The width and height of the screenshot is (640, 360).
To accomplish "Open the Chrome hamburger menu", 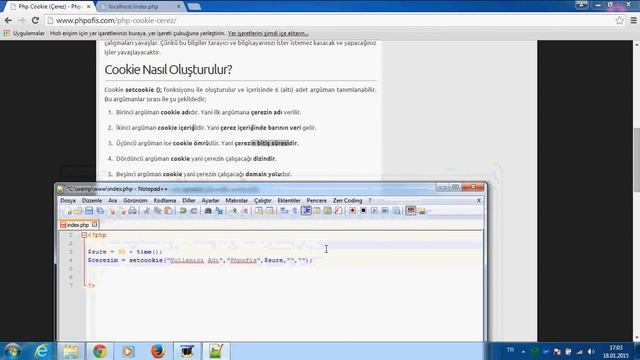I will tap(633, 20).
